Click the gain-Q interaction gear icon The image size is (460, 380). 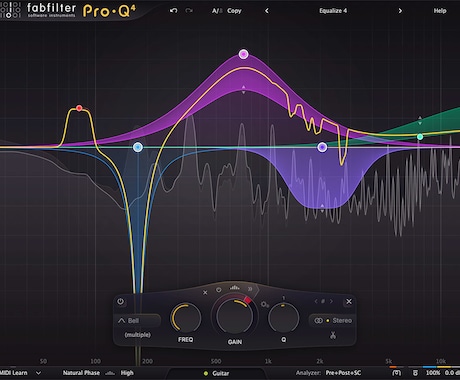click(264, 304)
